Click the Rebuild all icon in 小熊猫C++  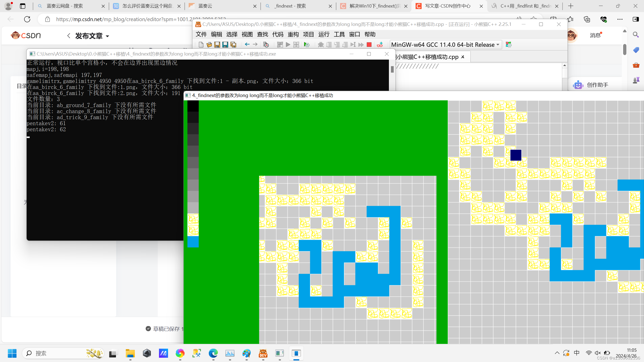coord(296,45)
